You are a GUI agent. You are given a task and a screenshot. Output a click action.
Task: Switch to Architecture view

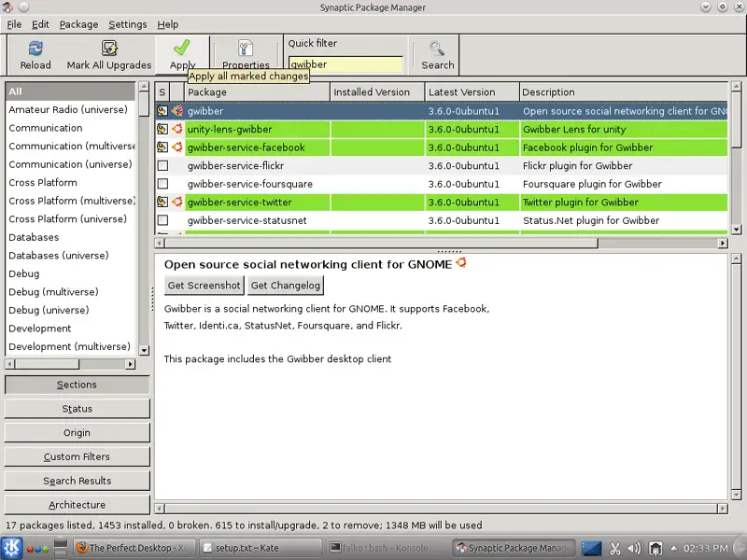pyautogui.click(x=77, y=505)
